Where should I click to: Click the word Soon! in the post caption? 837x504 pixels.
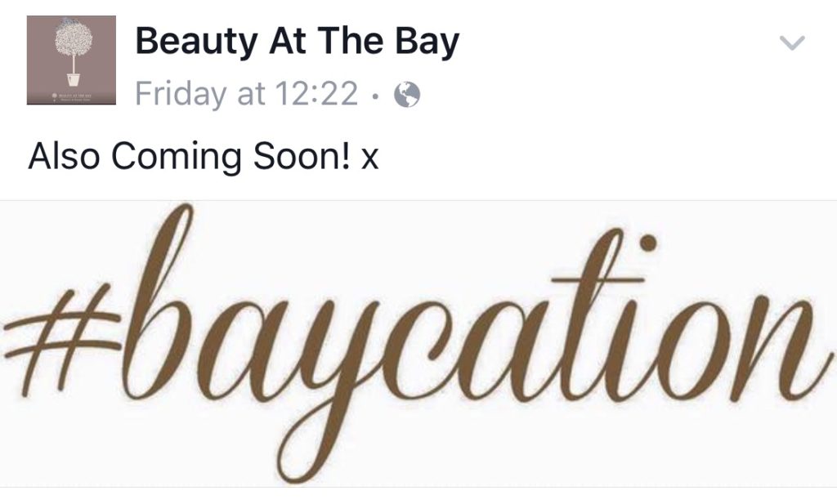click(x=302, y=155)
